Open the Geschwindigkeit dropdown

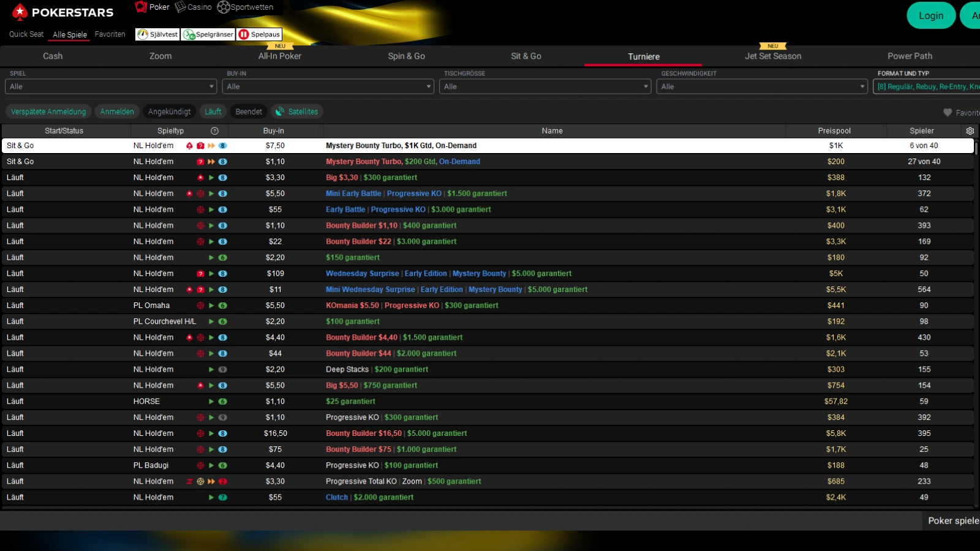[x=762, y=86]
